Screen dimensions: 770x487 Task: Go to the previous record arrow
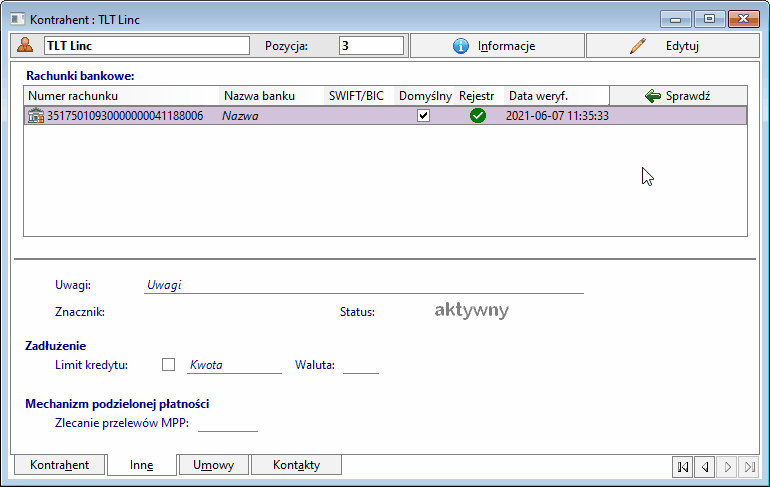point(704,466)
